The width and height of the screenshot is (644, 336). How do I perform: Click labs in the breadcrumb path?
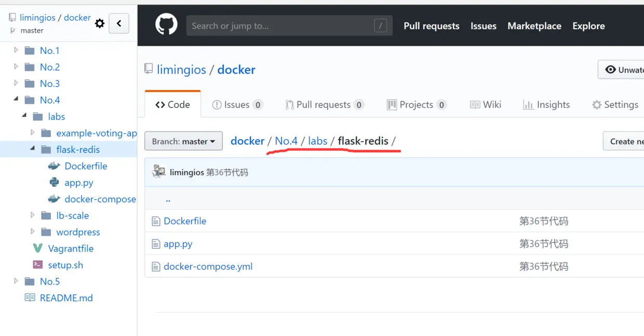(317, 141)
